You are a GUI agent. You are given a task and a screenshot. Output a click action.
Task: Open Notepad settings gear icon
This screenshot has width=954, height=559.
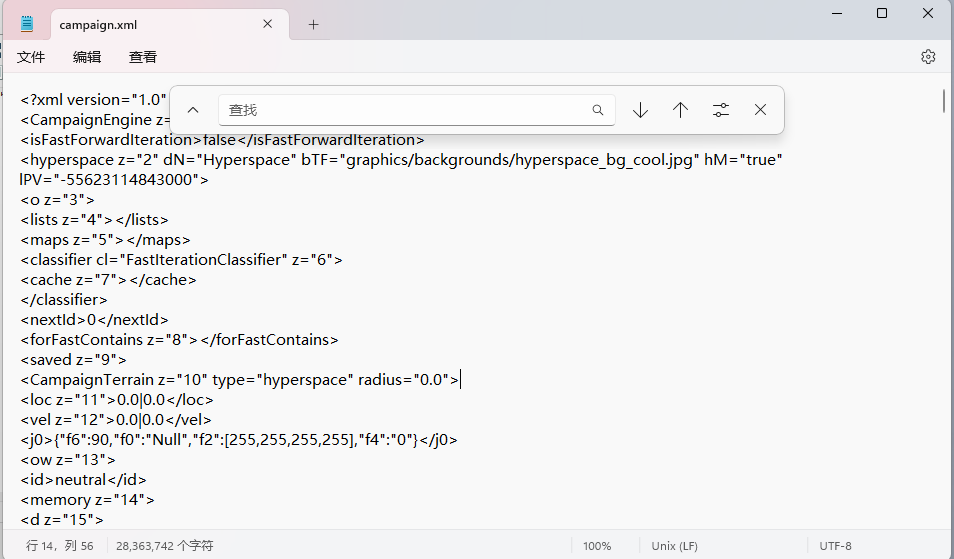click(928, 57)
